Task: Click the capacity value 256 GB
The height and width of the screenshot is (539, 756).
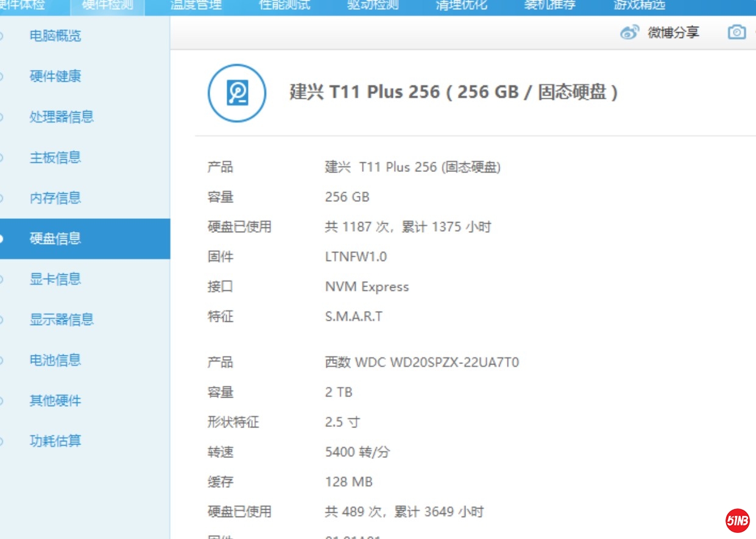Action: 347,197
